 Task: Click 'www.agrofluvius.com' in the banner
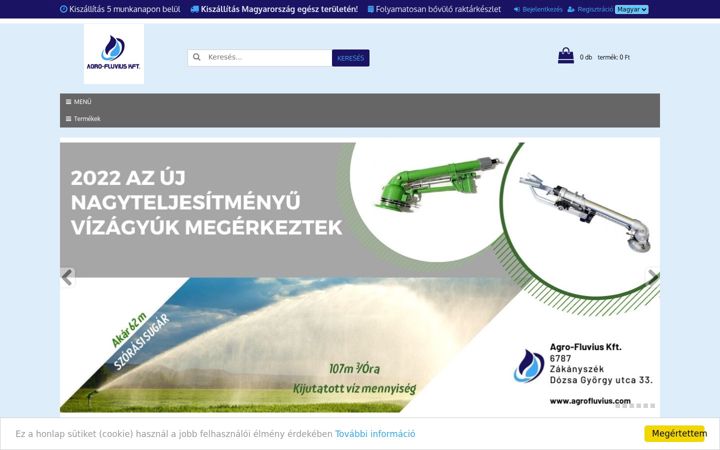coord(590,401)
